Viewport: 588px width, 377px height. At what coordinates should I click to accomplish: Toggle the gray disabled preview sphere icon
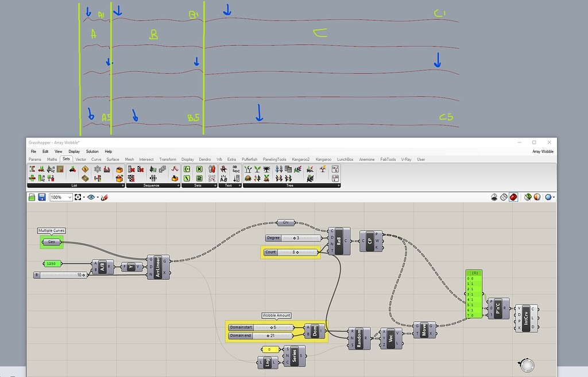494,197
